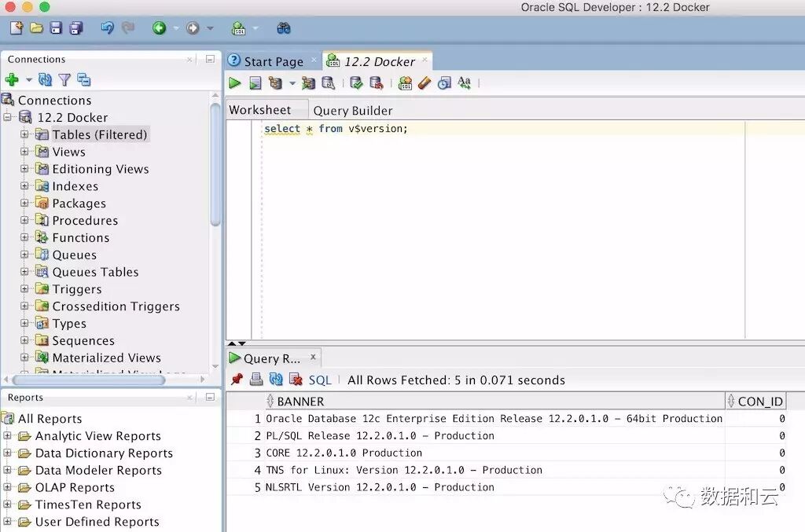Viewport: 805px width, 532px height.
Task: Click the funnel Filter icon in Connections
Action: click(64, 79)
